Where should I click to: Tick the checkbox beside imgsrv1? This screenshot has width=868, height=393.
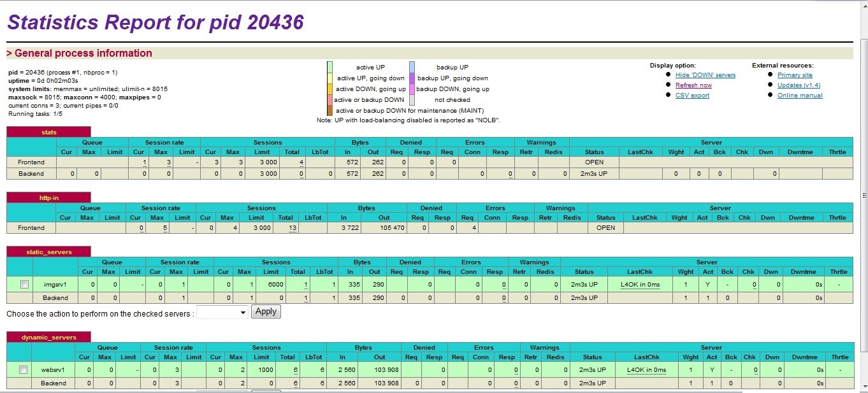coord(24,285)
